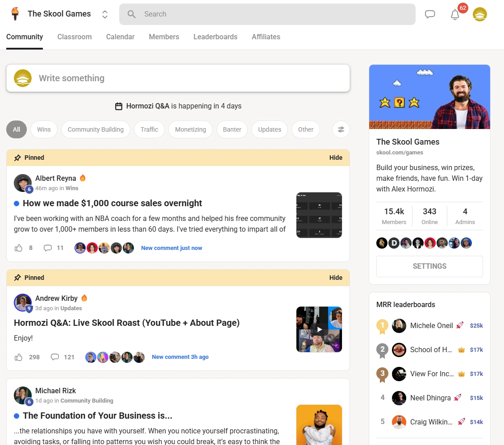504x445 pixels.
Task: Play the Hormozi Q&A video thumbnail
Action: [x=319, y=329]
